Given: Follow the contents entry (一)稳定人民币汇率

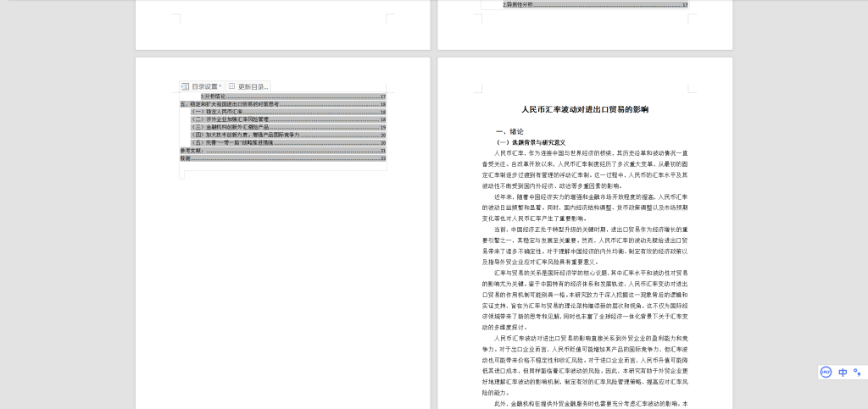Looking at the screenshot, I should [288, 112].
